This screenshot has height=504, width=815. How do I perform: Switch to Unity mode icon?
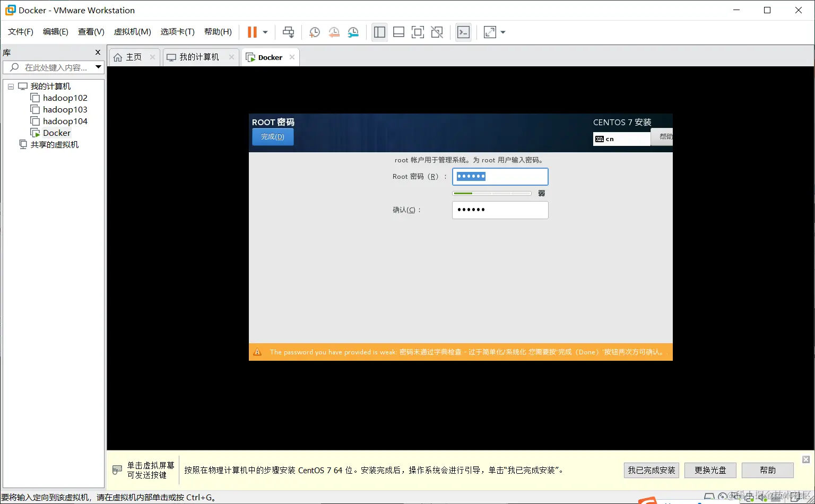(437, 32)
